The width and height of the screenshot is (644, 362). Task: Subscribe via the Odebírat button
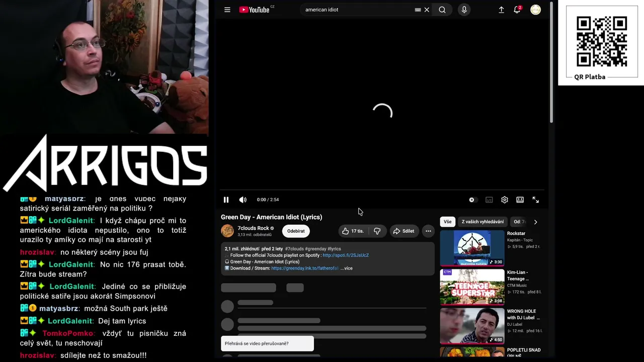coord(296,231)
